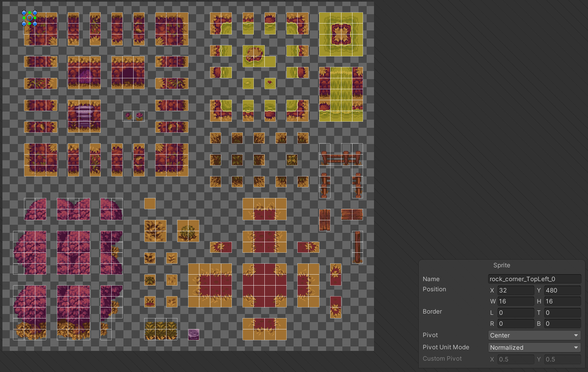Select the small green shrub single tile

click(x=150, y=279)
